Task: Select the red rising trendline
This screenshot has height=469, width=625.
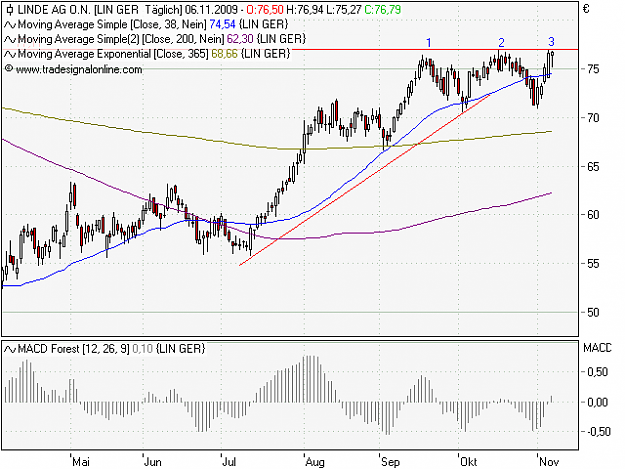Action: pyautogui.click(x=364, y=180)
